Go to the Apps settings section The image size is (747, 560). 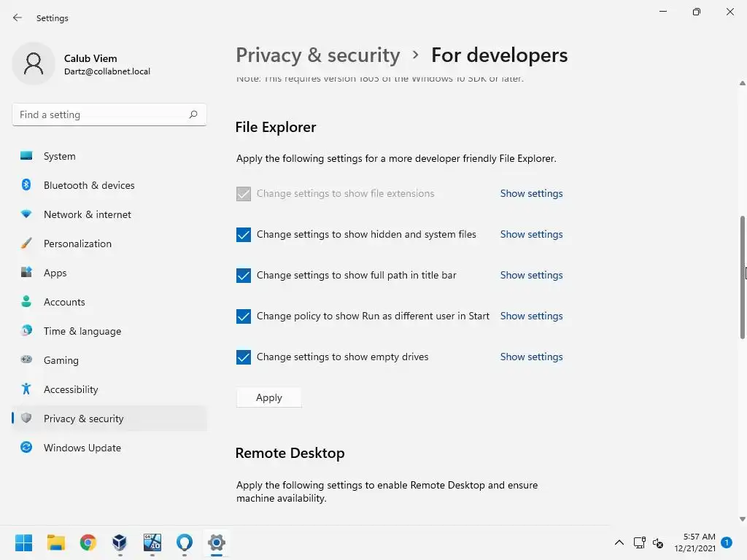[55, 273]
